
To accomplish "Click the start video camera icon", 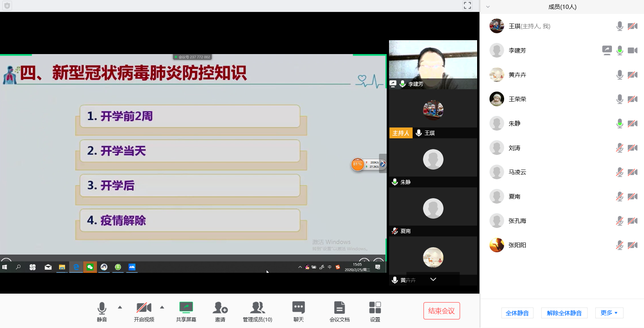I will click(144, 308).
